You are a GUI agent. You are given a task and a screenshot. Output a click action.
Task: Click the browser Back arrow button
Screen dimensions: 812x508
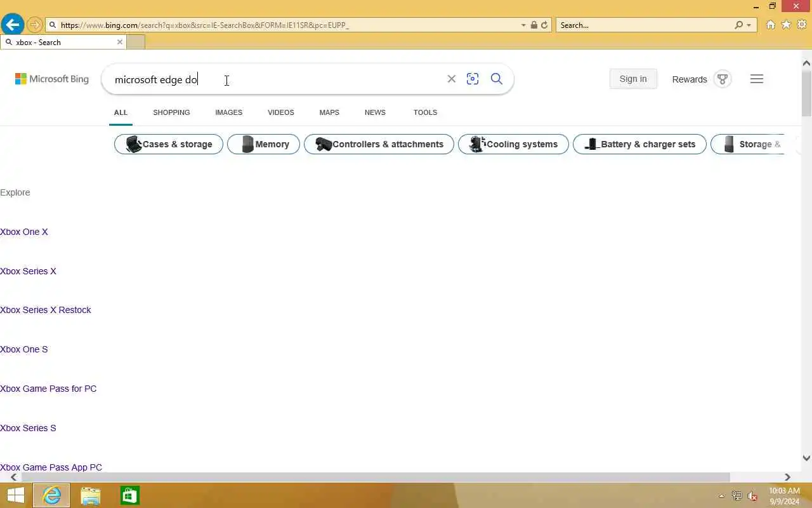pos(13,25)
